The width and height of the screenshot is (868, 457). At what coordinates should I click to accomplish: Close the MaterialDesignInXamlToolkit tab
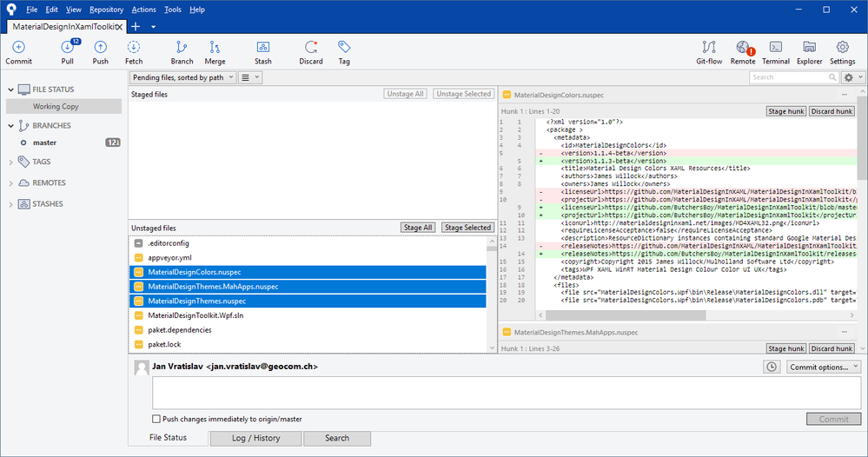click(x=120, y=27)
